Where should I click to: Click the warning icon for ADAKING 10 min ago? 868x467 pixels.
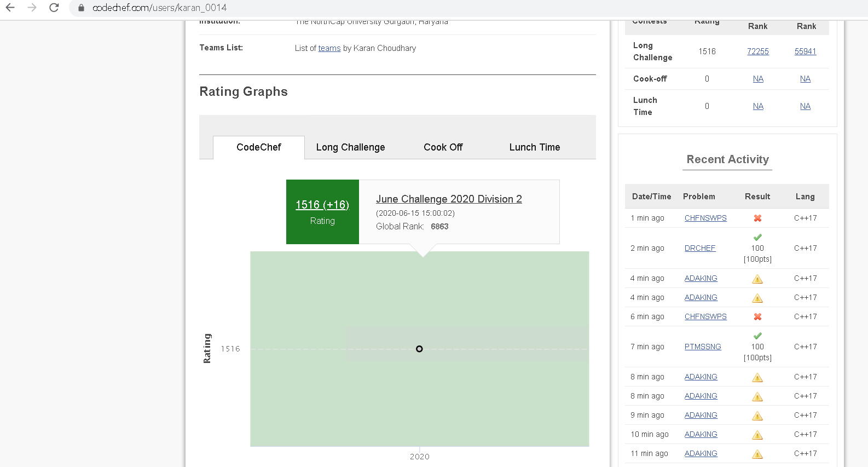(x=757, y=435)
